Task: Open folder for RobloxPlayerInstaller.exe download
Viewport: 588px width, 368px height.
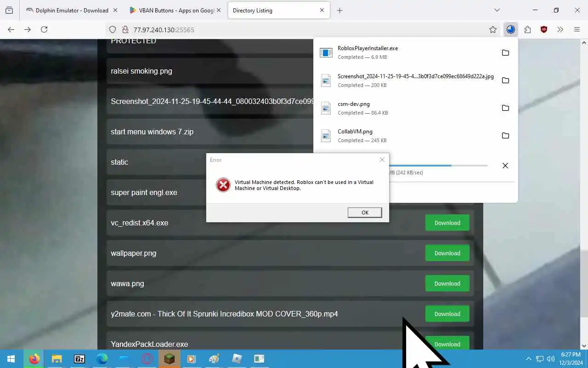Action: pyautogui.click(x=505, y=53)
